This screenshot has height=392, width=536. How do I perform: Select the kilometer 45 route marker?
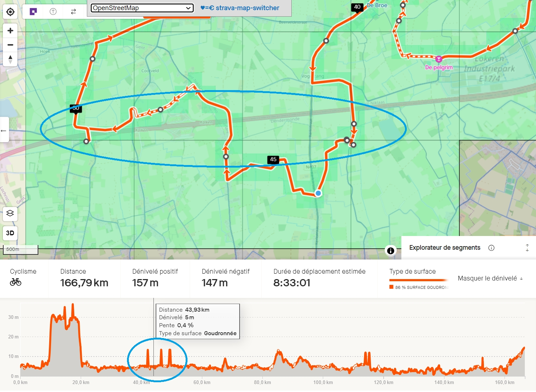click(273, 160)
